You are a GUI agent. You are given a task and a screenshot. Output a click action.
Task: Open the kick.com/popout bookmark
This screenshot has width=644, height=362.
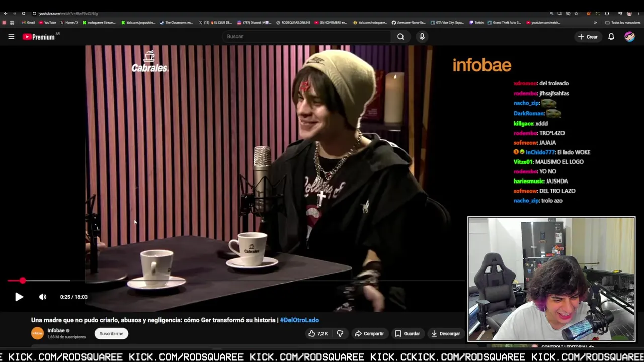tap(138, 23)
